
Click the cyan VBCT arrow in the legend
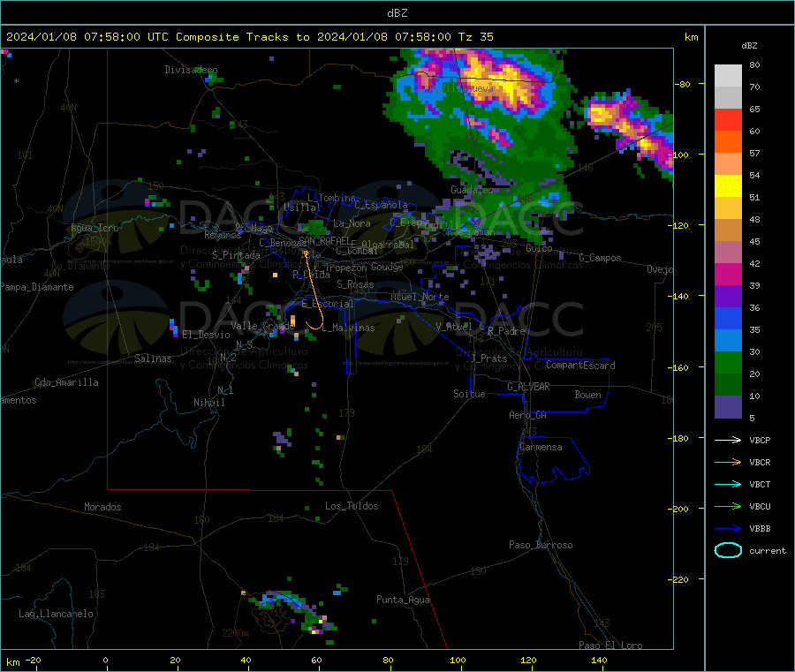click(728, 484)
